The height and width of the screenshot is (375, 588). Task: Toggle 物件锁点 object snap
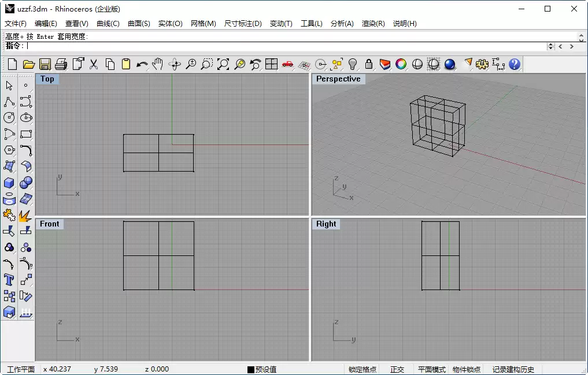click(x=466, y=369)
